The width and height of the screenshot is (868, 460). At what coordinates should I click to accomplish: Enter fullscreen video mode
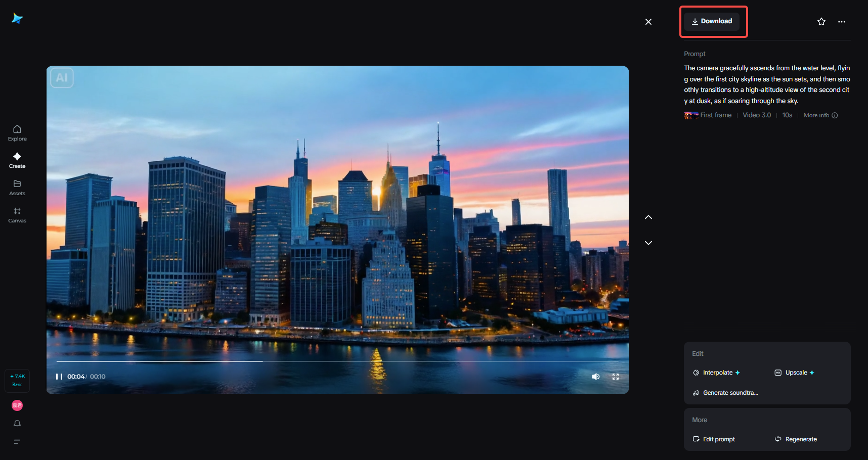pos(616,377)
